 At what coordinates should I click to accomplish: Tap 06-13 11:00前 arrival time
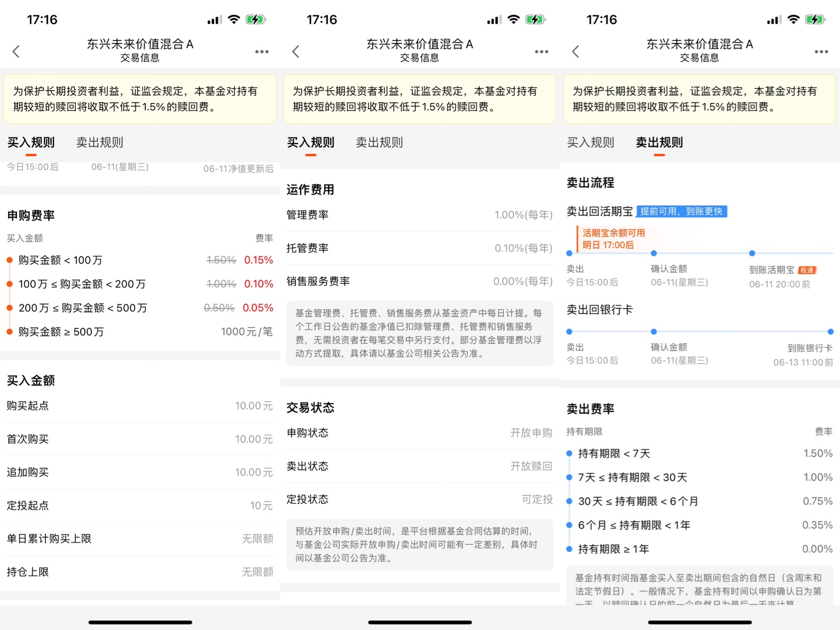(803, 362)
